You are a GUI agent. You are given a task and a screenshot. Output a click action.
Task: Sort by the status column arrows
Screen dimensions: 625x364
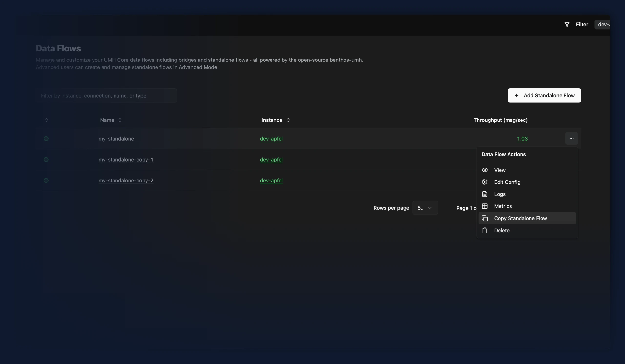pyautogui.click(x=46, y=120)
